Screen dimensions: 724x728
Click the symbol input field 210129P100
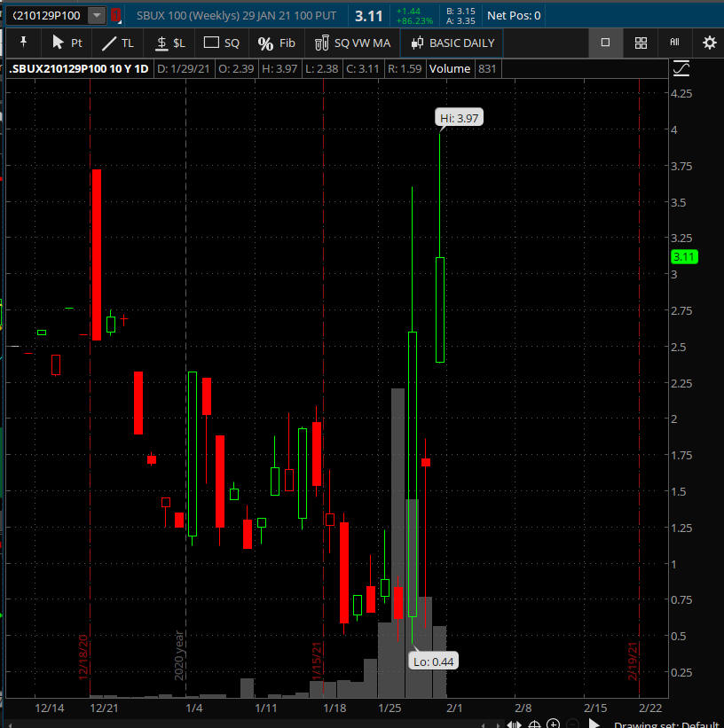(46, 16)
